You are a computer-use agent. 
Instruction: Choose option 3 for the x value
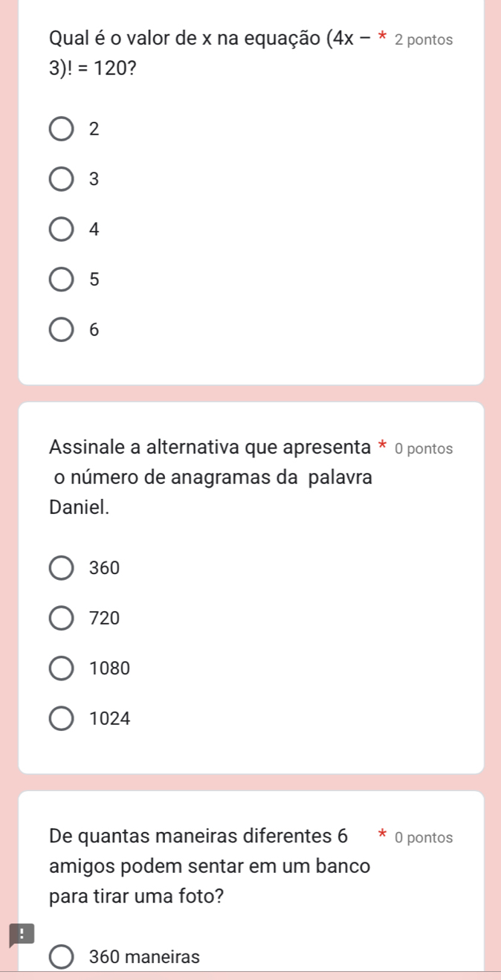(62, 179)
